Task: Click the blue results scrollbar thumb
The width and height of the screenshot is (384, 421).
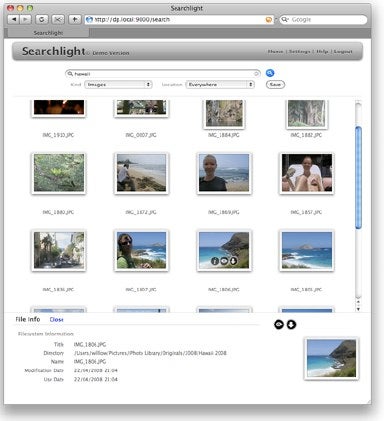Action: coord(359,177)
